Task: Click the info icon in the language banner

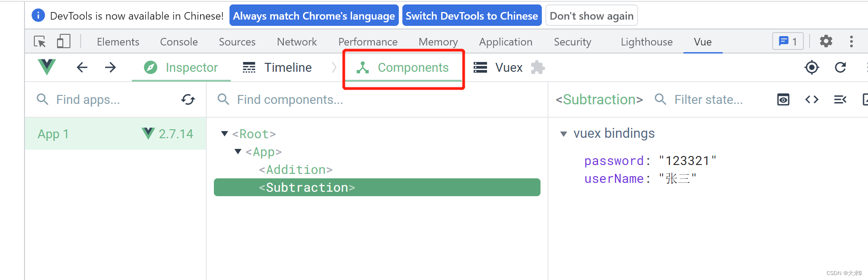Action: click(x=38, y=16)
